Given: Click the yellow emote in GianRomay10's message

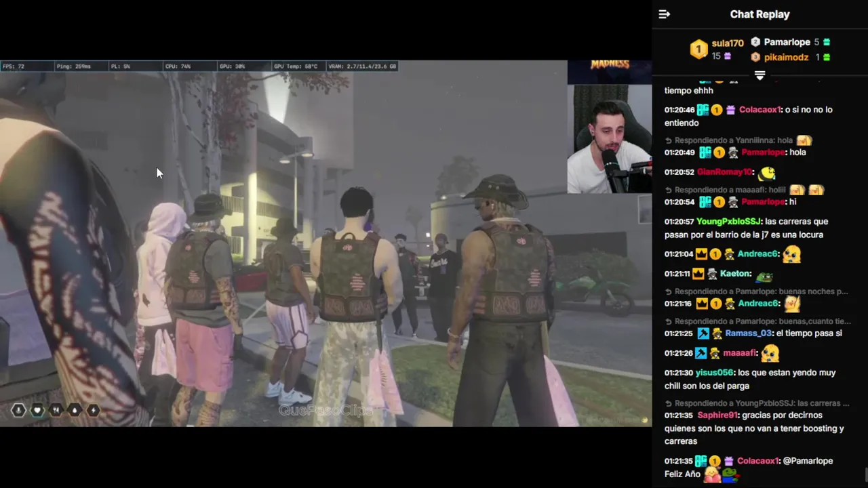Looking at the screenshot, I should pos(767,173).
